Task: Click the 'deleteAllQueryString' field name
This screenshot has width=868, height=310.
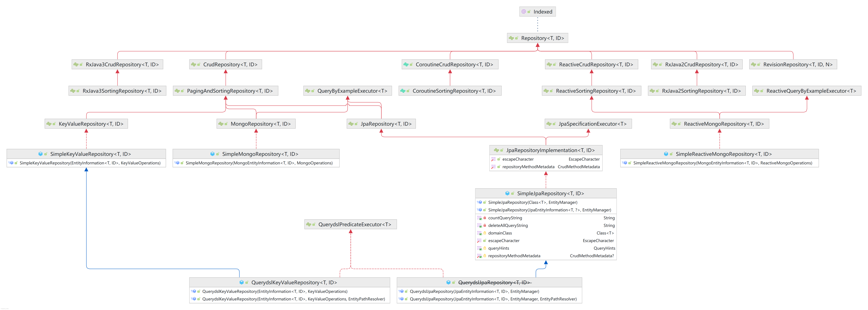Action: click(508, 225)
